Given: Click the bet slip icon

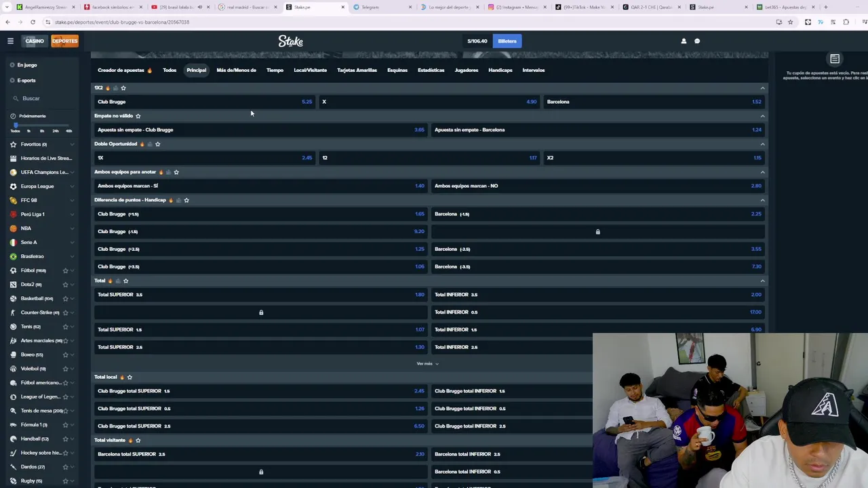Looking at the screenshot, I should click(x=835, y=60).
